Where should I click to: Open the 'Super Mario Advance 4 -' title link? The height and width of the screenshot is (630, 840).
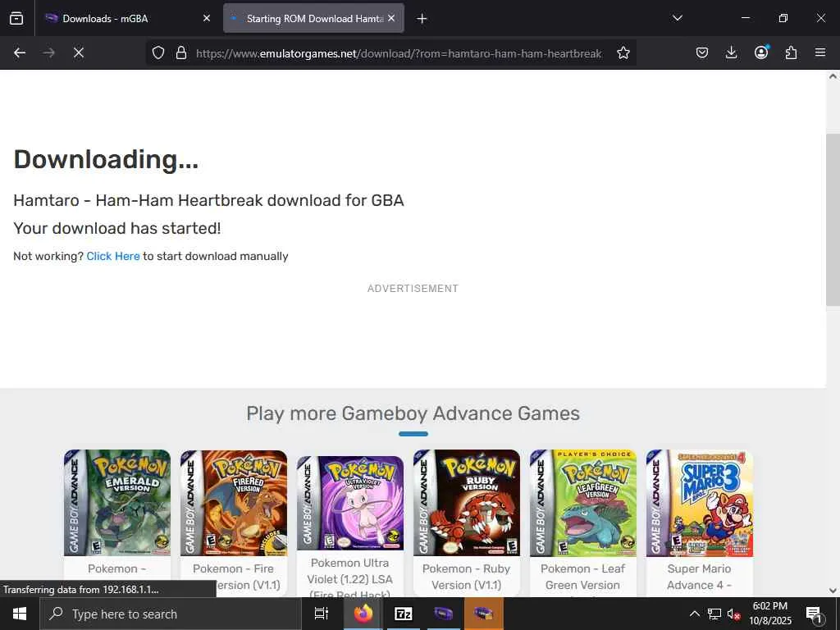[x=699, y=577]
